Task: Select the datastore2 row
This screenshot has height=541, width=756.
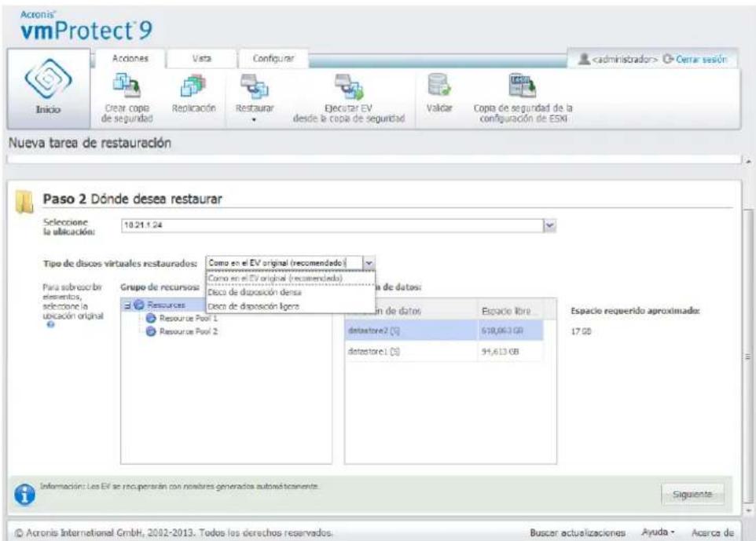Action: [x=444, y=331]
